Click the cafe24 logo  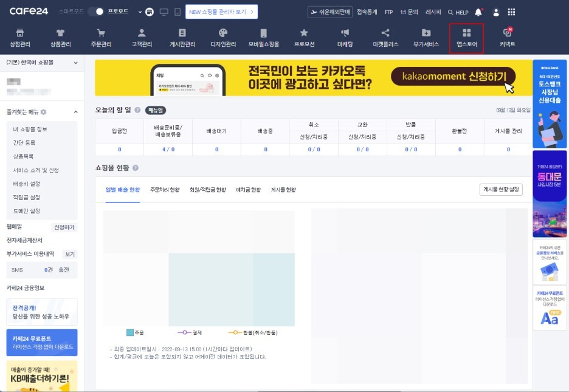coord(29,11)
